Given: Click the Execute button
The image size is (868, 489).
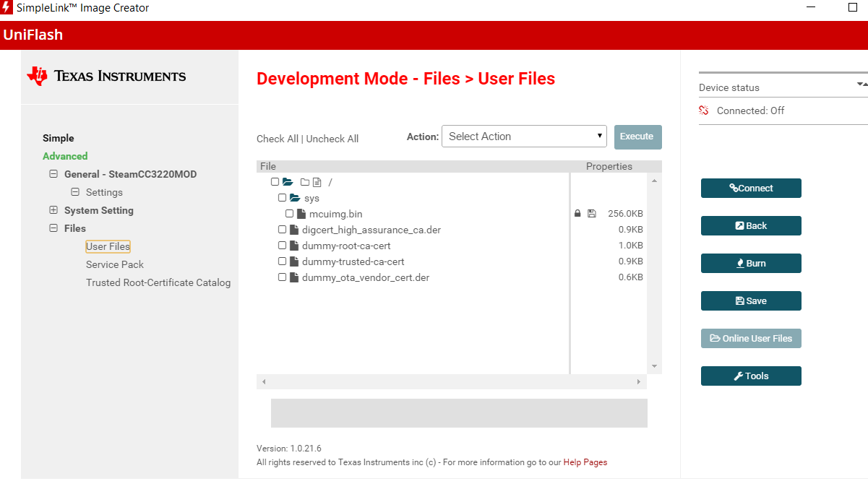Looking at the screenshot, I should (637, 137).
